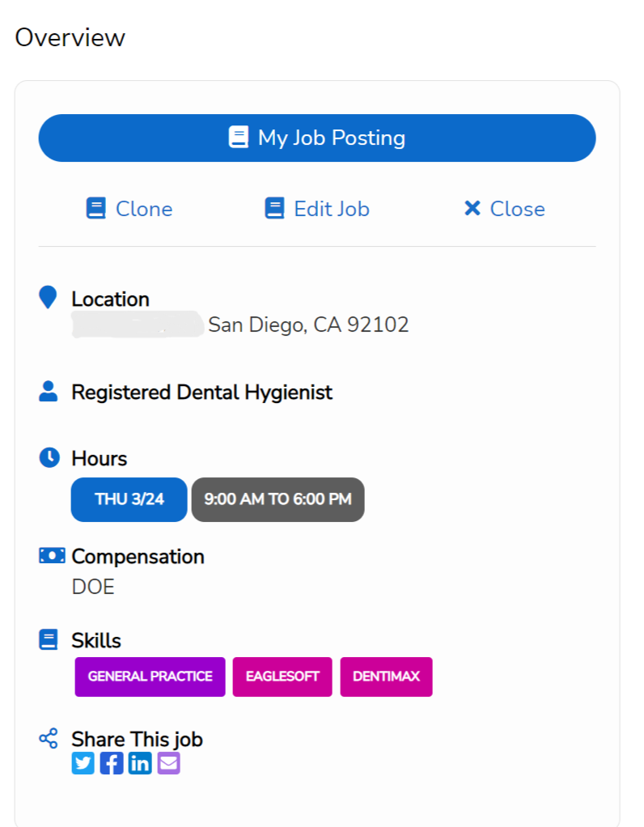Share job on Twitter
Viewport: 644px width, 827px height.
[x=83, y=763]
